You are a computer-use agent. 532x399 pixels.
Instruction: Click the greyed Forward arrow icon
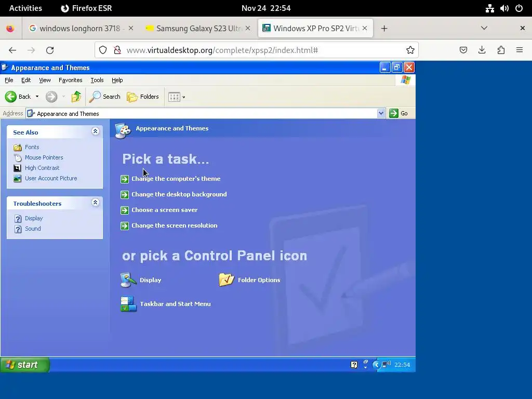[x=51, y=97]
